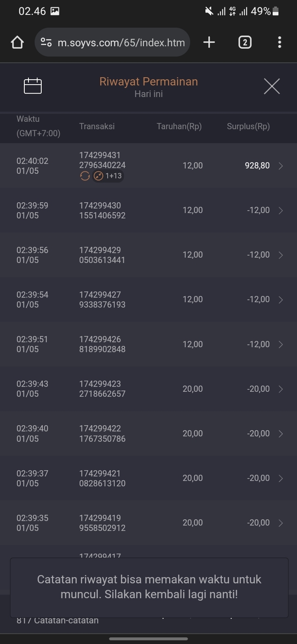Tap the Surplus(Rp) column header
This screenshot has width=297, height=644.
[248, 127]
